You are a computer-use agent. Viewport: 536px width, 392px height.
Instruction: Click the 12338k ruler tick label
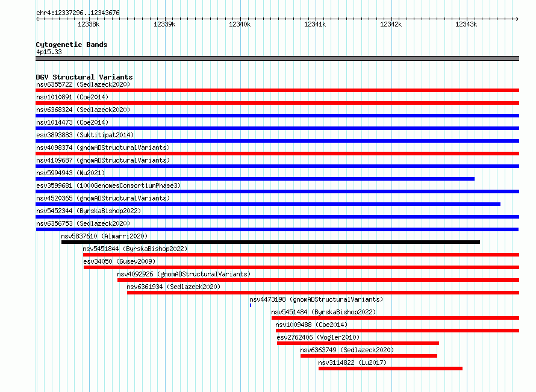pos(89,24)
